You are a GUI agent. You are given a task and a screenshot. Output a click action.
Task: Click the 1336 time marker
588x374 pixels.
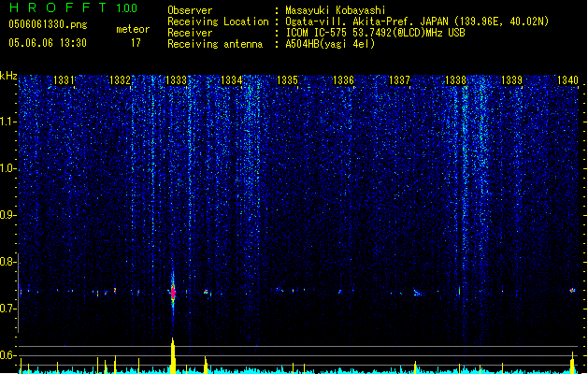[x=343, y=80]
